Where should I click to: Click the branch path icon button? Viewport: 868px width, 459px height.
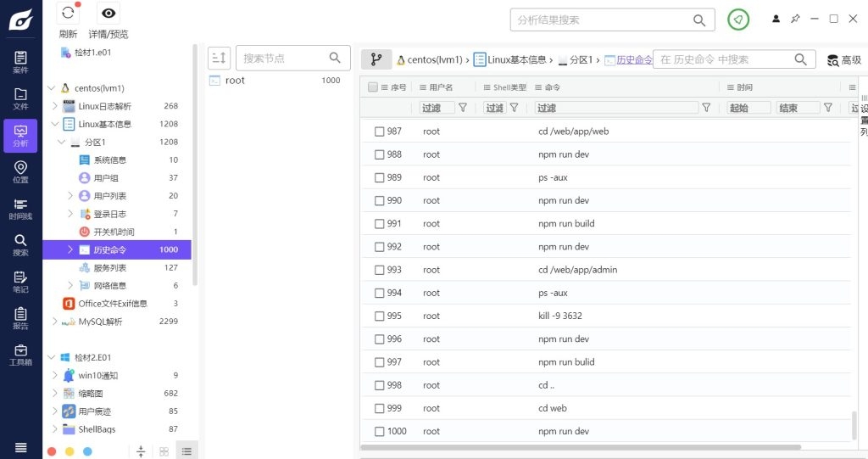tap(376, 59)
